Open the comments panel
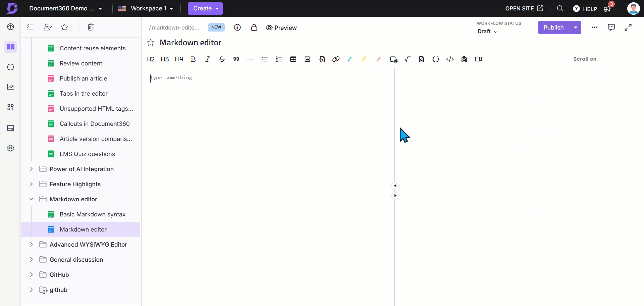The image size is (644, 306). [x=611, y=27]
